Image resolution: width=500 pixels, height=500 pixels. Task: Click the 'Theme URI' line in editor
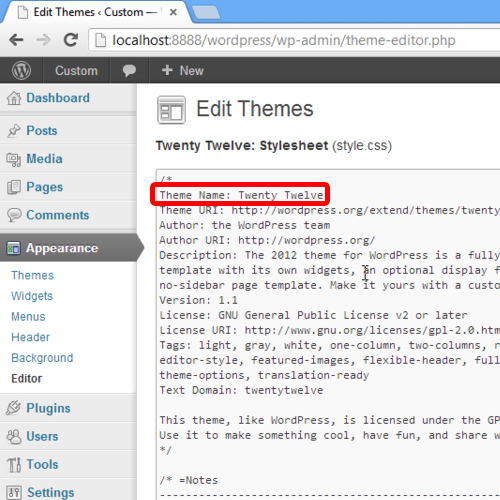(329, 210)
